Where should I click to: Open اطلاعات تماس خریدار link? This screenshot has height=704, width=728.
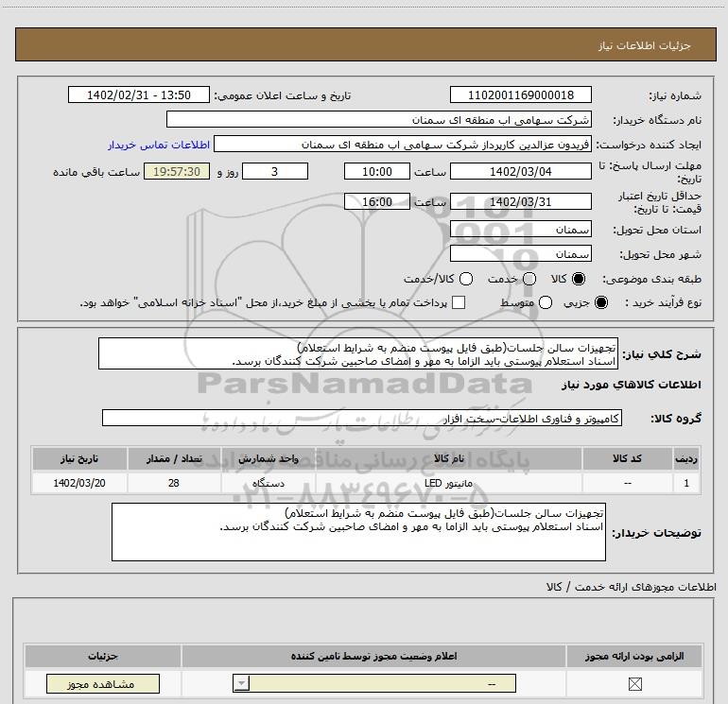click(159, 145)
